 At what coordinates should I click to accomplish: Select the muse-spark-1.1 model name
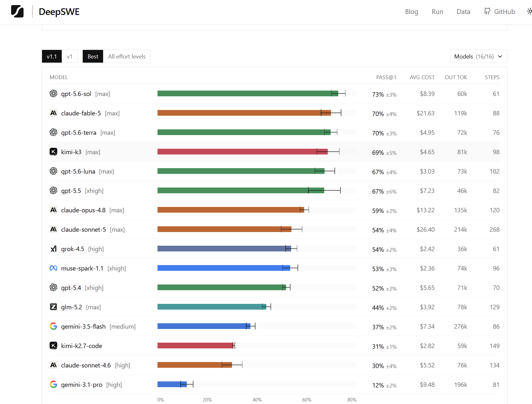(82, 268)
